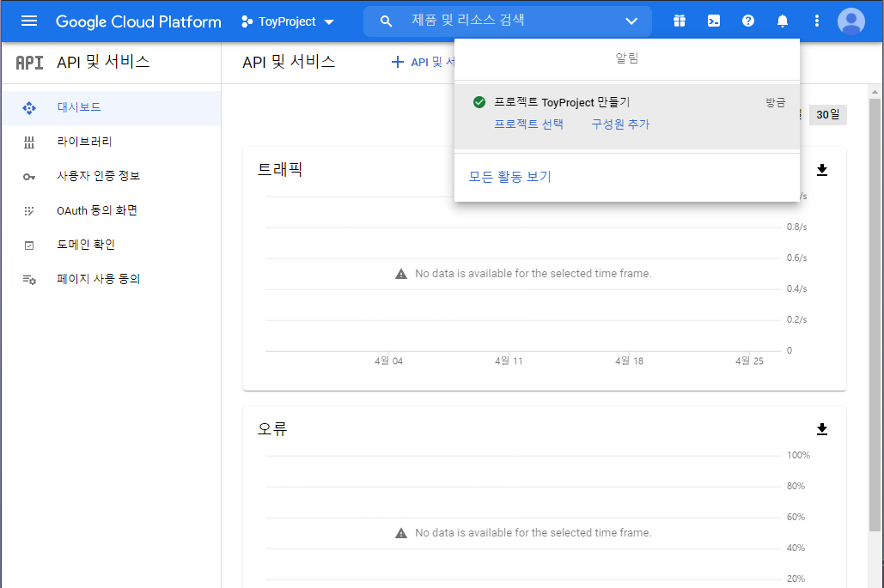
Task: Click the key icon for 사용자 인증 정보
Action: [x=29, y=177]
